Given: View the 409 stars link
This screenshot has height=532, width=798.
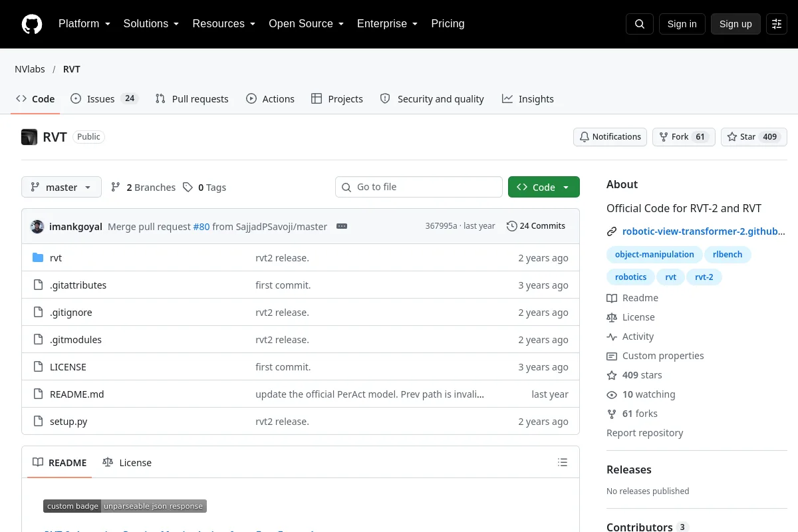Looking at the screenshot, I should [634, 375].
